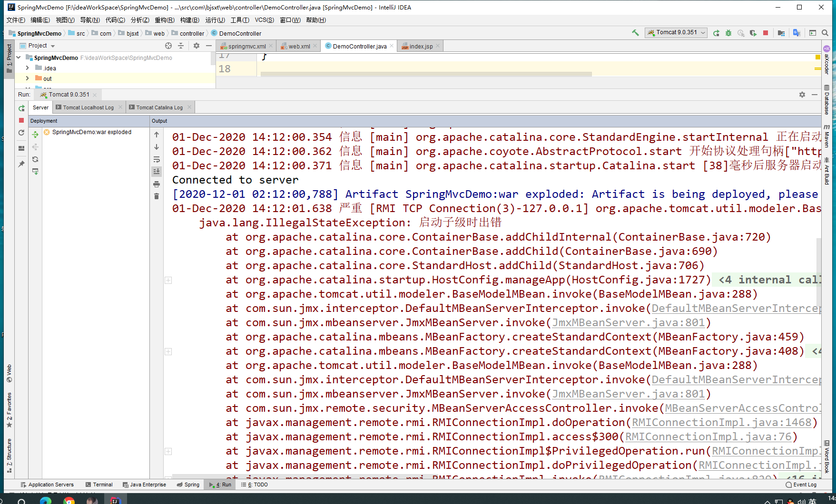Screen dimensions: 836x504
Task: Print the console output
Action: (157, 184)
